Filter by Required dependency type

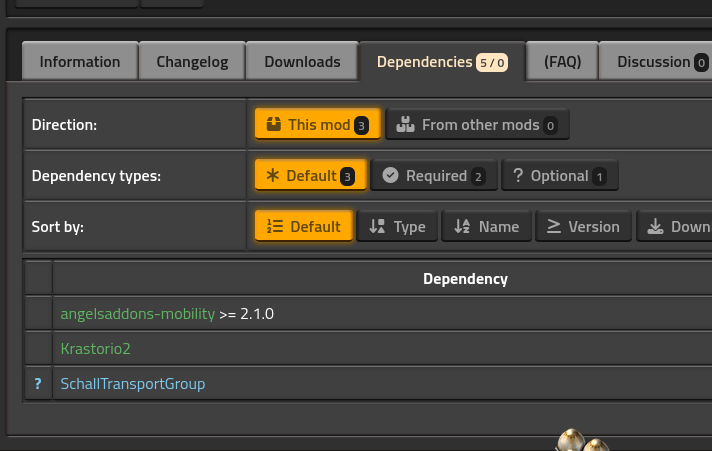click(x=434, y=175)
